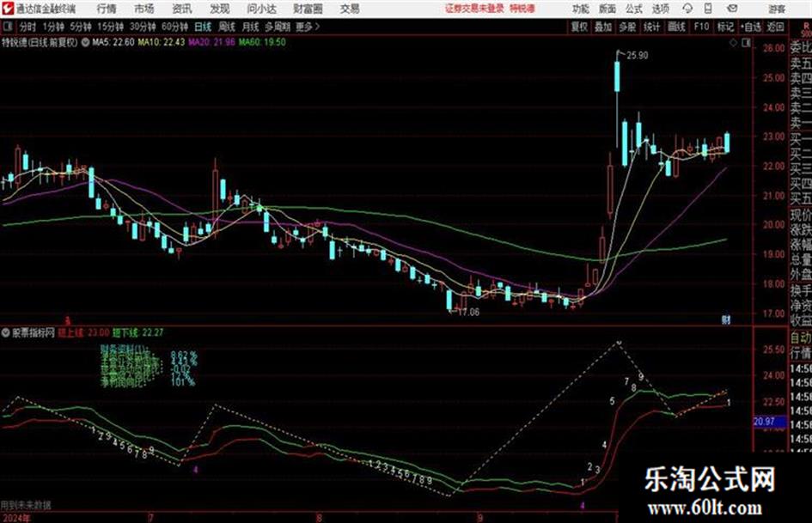Click the mobile phone icon
Viewport: 812px width, 523px height.
point(708,9)
